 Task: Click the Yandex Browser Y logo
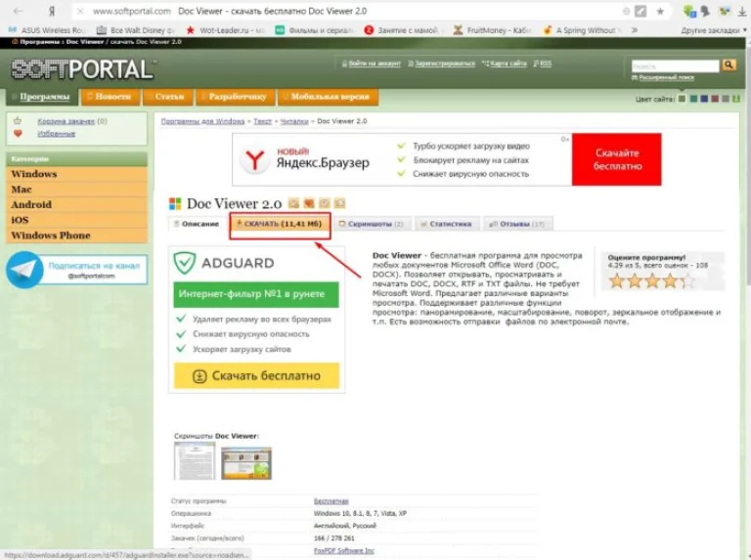[x=254, y=160]
